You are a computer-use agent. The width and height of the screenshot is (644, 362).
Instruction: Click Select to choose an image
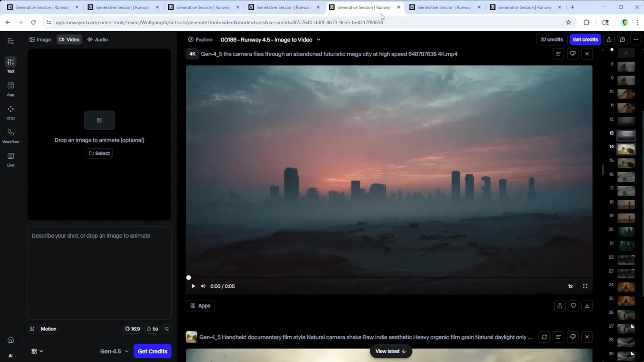point(99,153)
